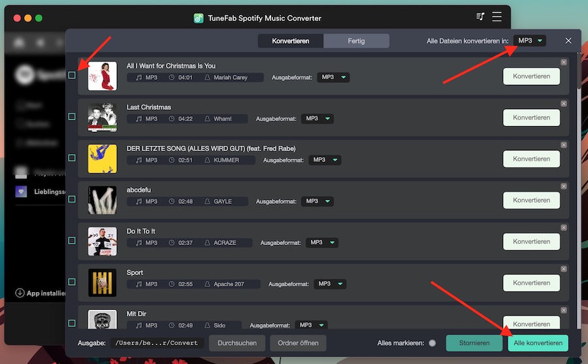
Task: Open the Alle Dateien konvertieren in format dropdown
Action: (529, 41)
